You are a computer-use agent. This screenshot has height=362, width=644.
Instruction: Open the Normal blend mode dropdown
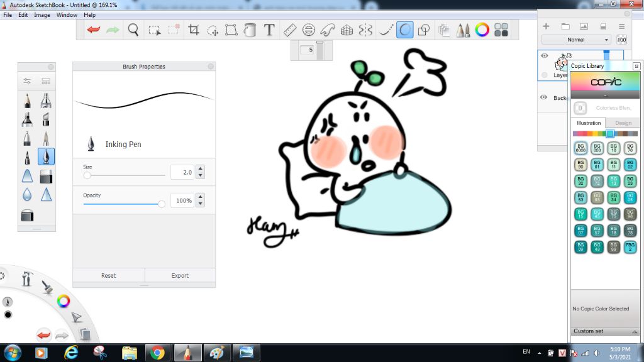point(576,40)
